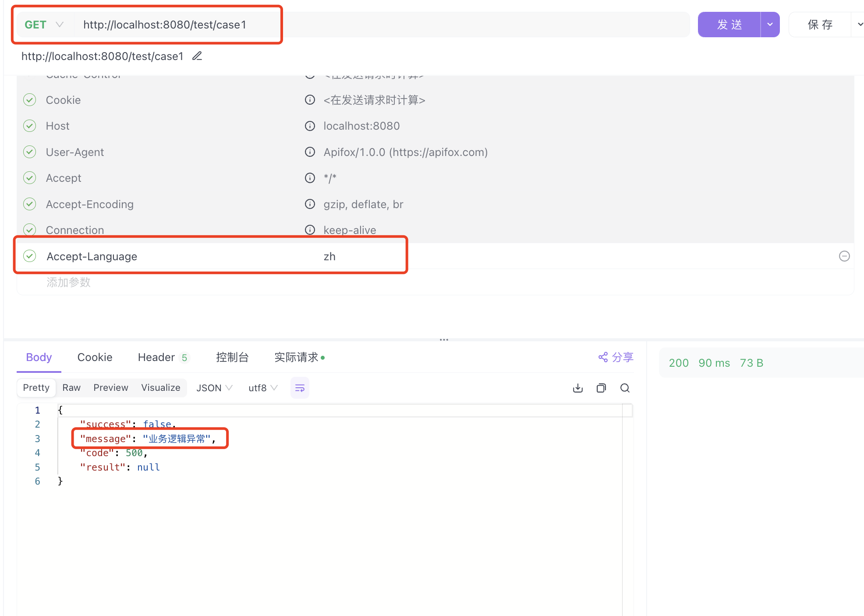
Task: Toggle word wrap in response viewer
Action: (x=300, y=388)
